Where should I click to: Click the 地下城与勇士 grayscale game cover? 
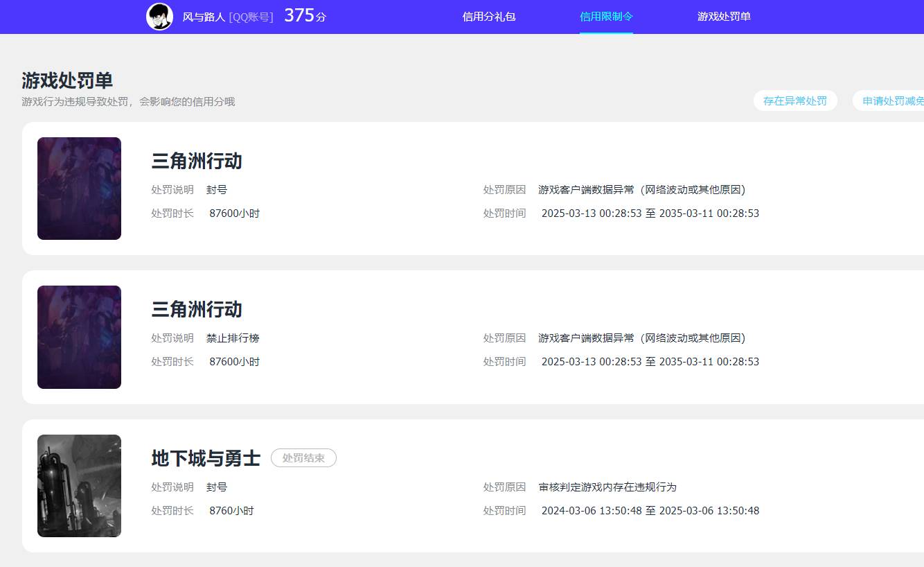pos(79,486)
